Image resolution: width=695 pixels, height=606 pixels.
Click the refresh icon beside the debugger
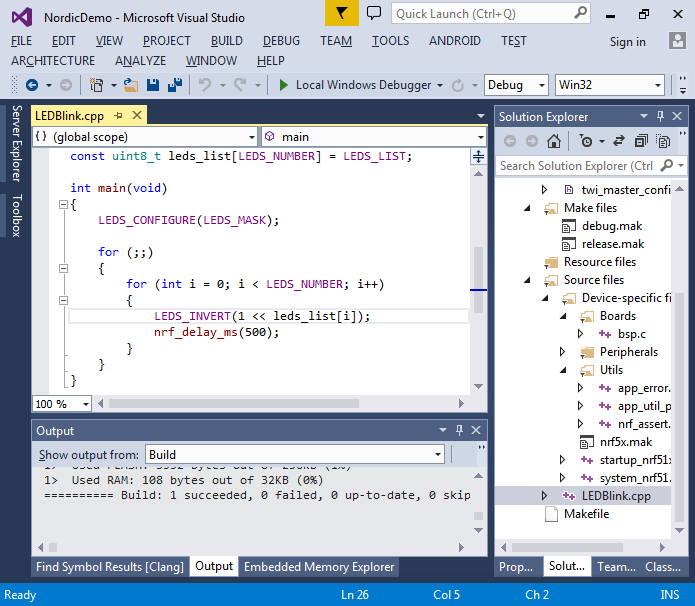click(458, 85)
